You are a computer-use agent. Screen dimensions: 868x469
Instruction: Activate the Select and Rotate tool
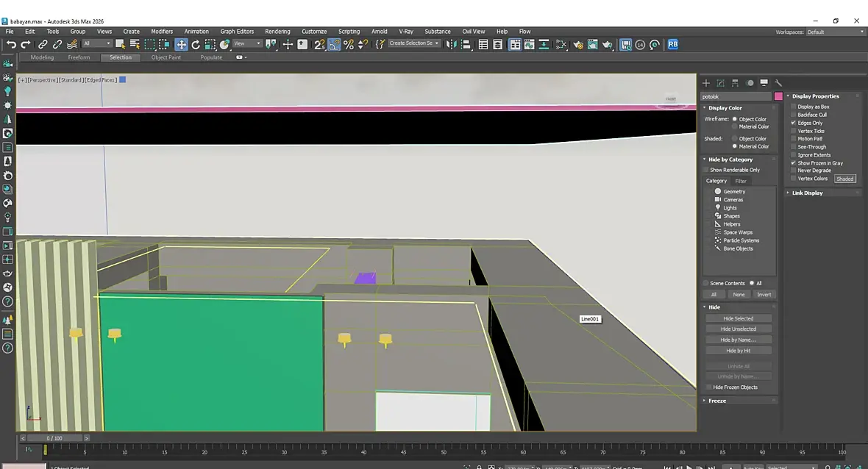coord(196,44)
